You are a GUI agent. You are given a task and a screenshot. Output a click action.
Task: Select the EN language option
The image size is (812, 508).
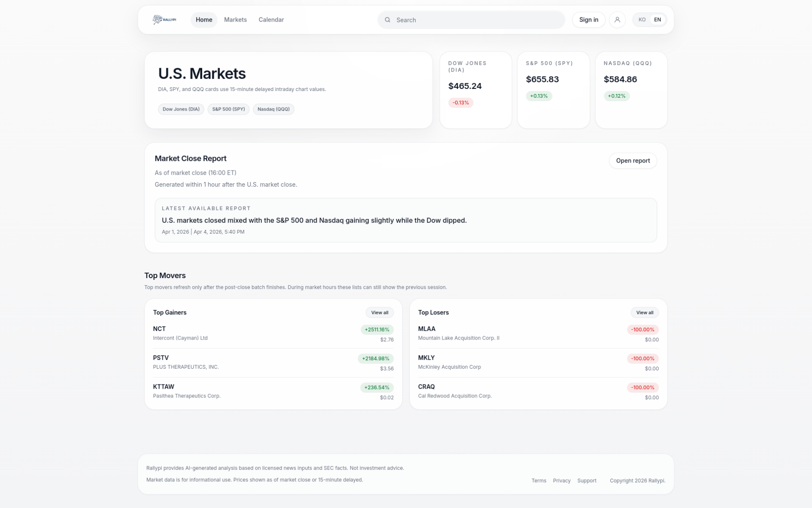(x=657, y=19)
